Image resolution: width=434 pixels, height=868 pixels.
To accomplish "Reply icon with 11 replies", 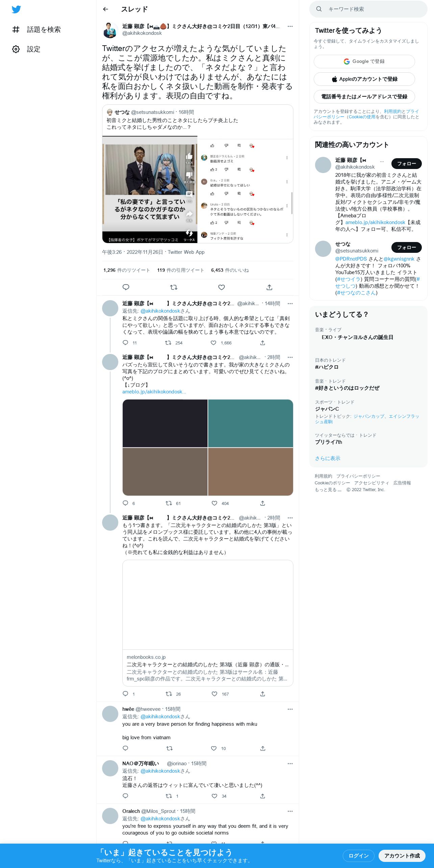I will (125, 343).
